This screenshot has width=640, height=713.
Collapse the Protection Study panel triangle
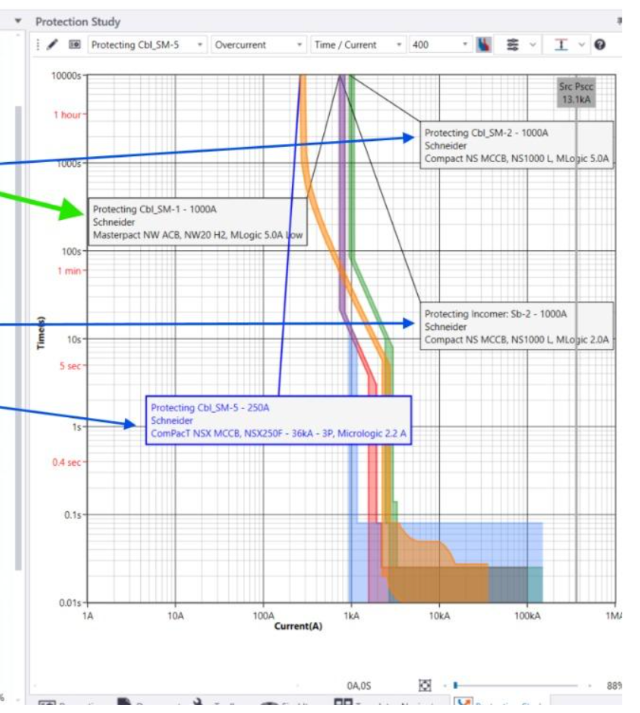tap(18, 21)
